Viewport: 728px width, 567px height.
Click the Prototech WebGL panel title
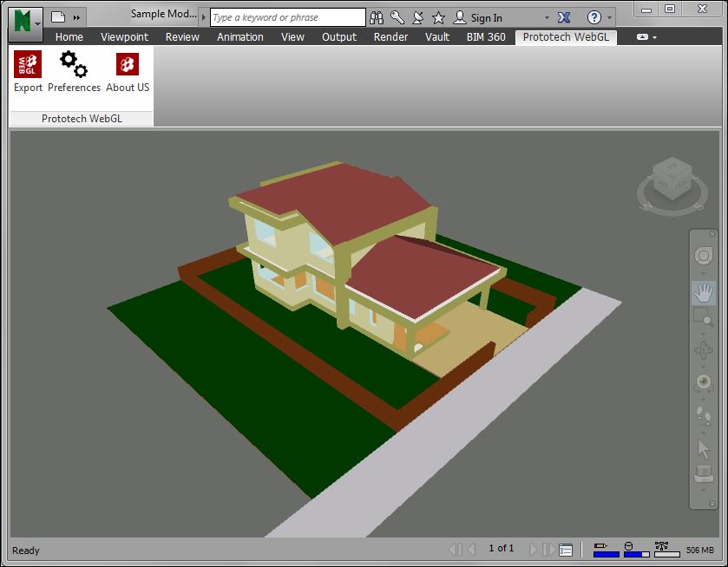click(82, 119)
